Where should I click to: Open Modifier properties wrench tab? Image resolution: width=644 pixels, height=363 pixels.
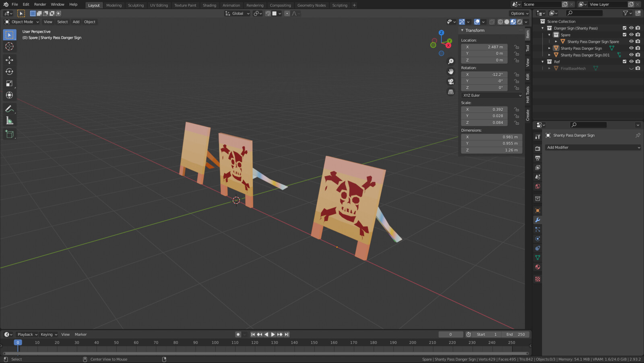click(x=537, y=220)
